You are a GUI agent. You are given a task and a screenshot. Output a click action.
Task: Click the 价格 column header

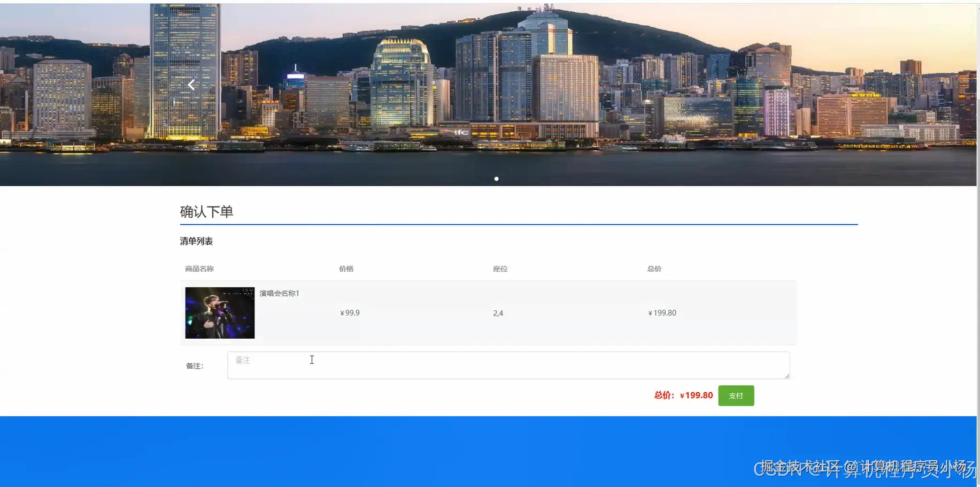click(x=346, y=269)
